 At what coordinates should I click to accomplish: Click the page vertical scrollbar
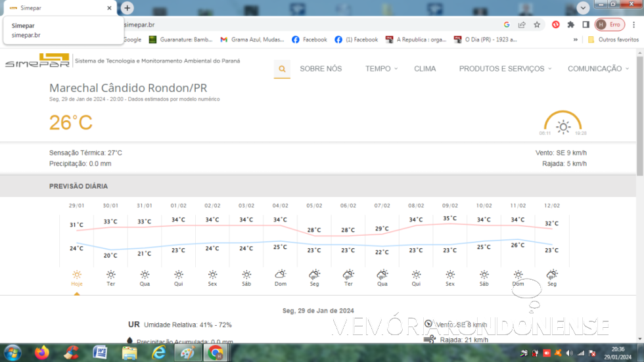(x=639, y=112)
